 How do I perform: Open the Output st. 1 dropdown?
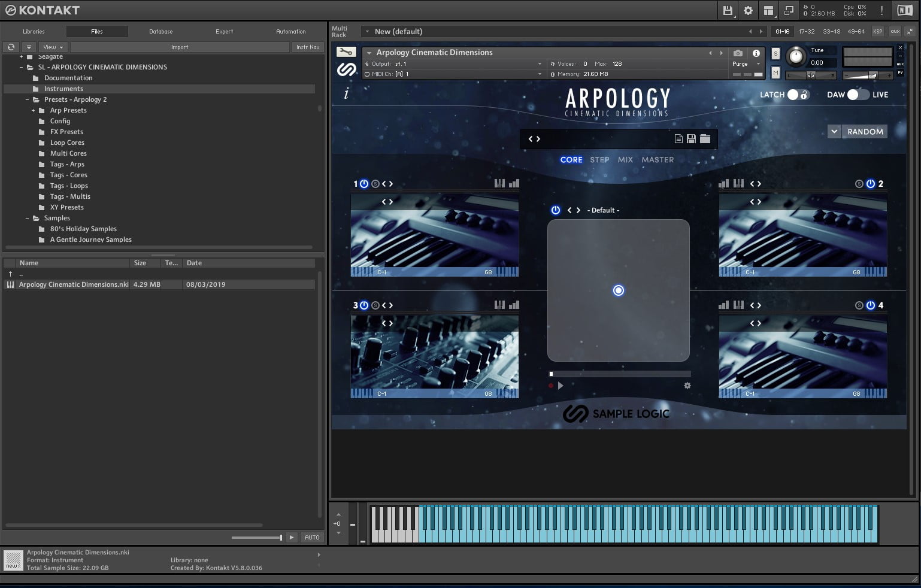(453, 64)
